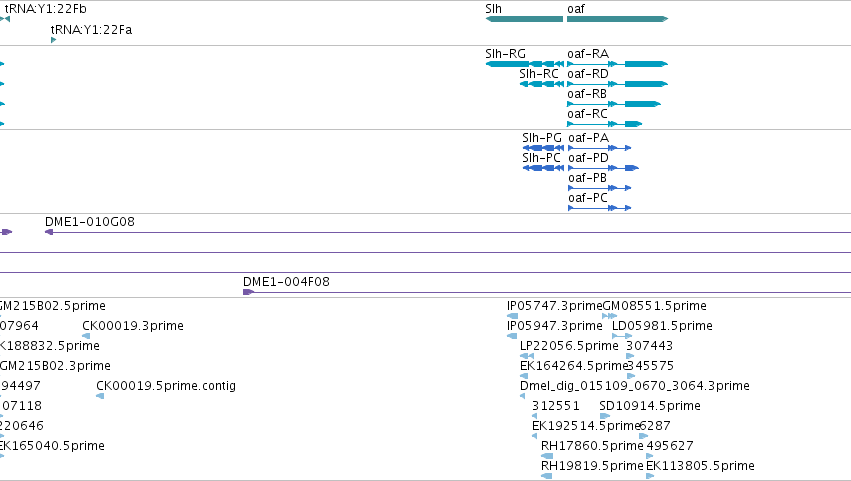Open the EK164264.5prime EST label
Viewport: 851px width, 481px height.
tap(574, 366)
